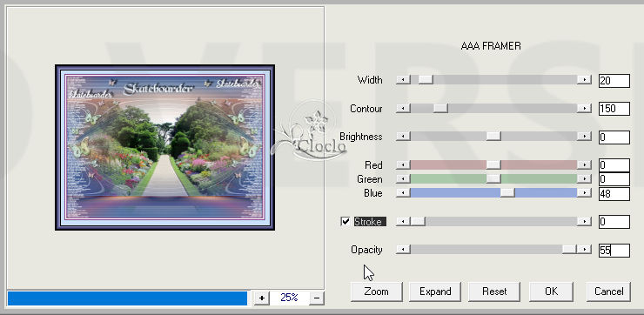This screenshot has height=315, width=644.
Task: Click the preview zoom-out minus button
Action: 316,298
